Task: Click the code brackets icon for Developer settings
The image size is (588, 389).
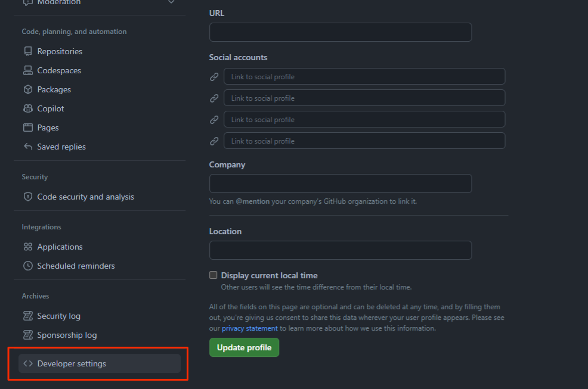Action: coord(28,363)
